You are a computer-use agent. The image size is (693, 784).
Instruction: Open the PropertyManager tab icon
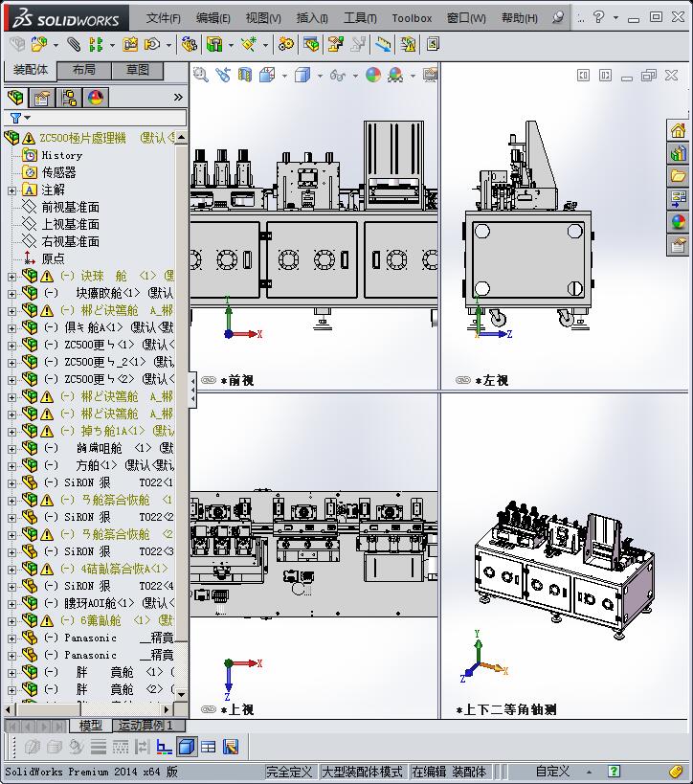[42, 97]
